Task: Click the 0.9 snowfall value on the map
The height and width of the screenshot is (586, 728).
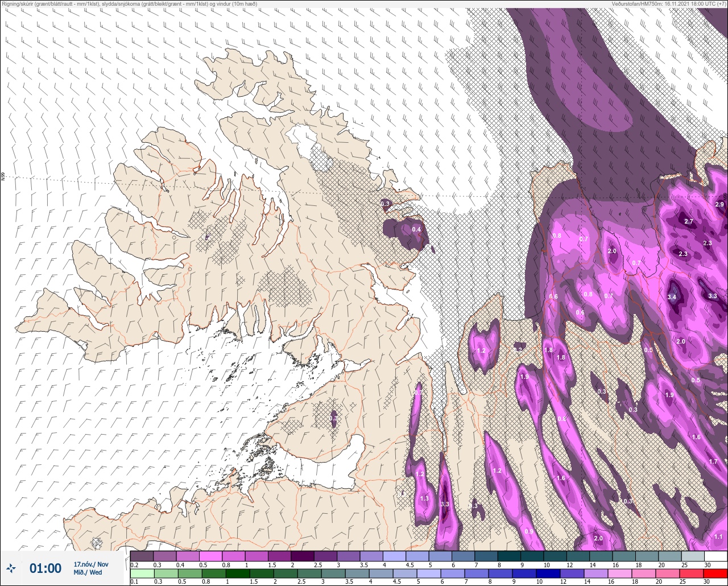Action: pos(529,531)
